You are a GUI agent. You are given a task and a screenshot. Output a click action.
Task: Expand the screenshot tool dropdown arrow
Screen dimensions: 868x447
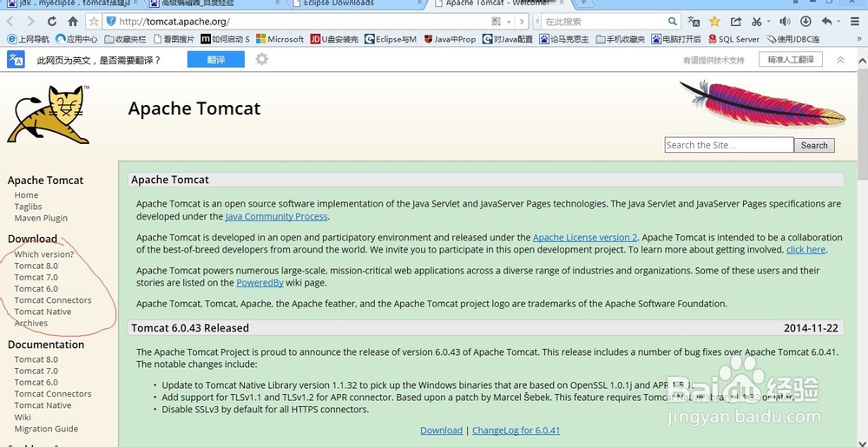[768, 22]
